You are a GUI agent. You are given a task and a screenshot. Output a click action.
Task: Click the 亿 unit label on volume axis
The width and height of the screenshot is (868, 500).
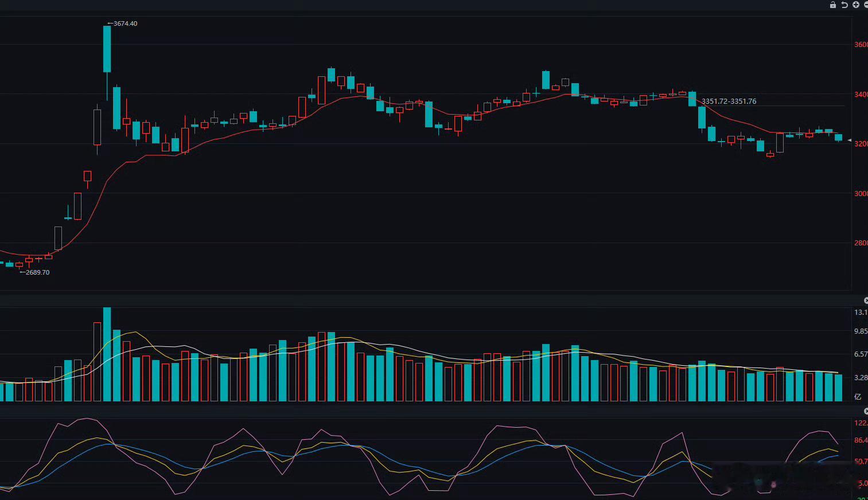click(x=858, y=397)
